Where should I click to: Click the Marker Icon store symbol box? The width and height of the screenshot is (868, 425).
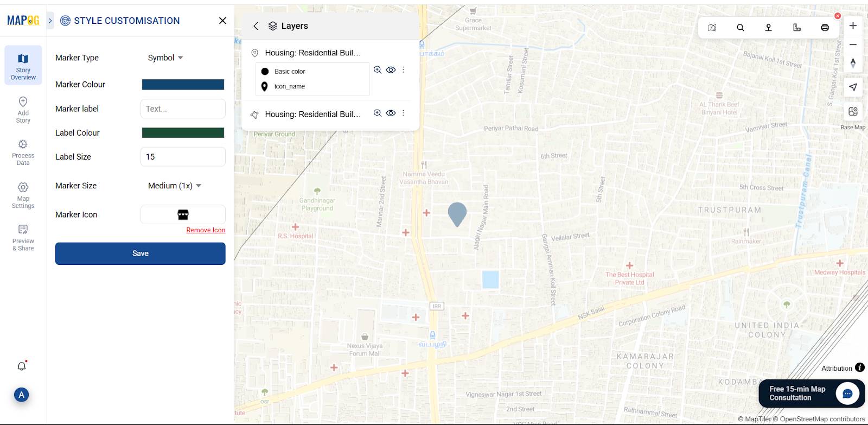183,214
